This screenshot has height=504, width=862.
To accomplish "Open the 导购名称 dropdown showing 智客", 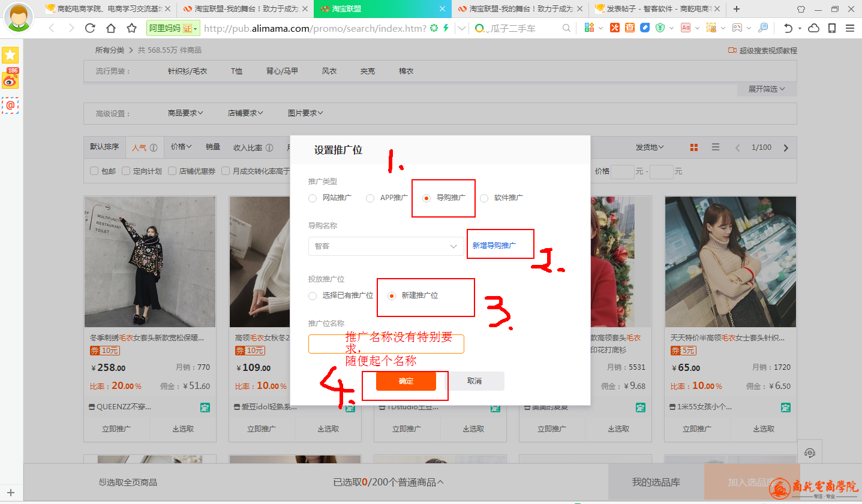I will point(386,246).
